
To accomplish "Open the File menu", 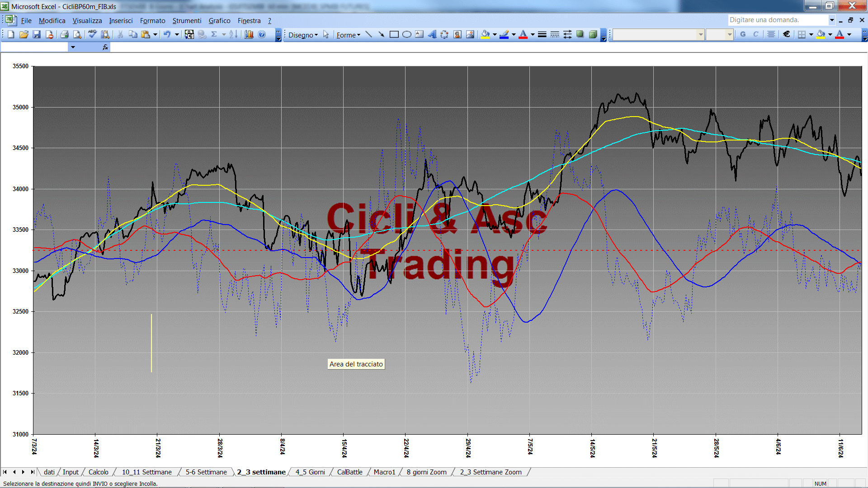I will 26,20.
